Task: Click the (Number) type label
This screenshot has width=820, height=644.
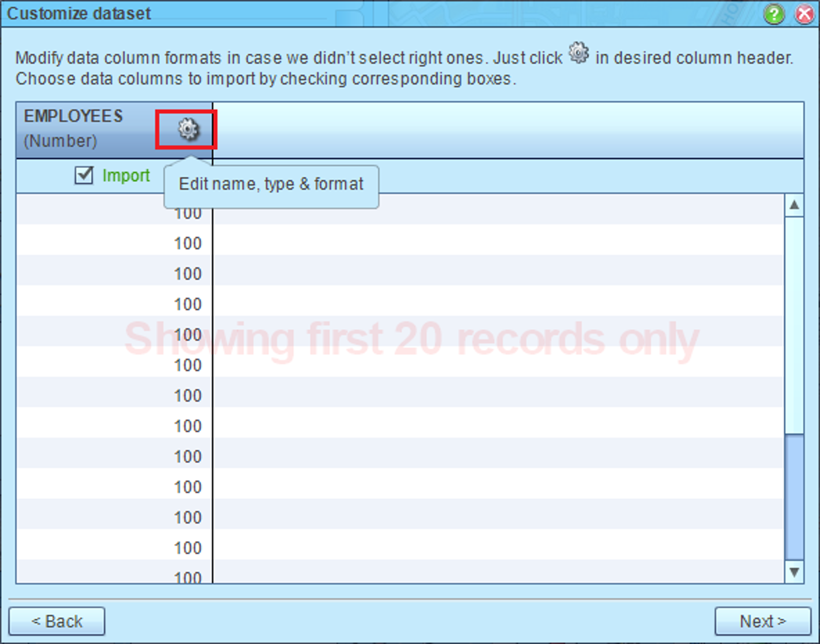Action: tap(60, 141)
